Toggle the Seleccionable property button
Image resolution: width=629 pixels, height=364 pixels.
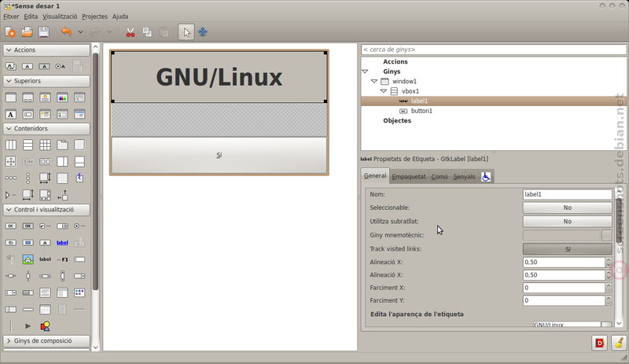pos(567,208)
